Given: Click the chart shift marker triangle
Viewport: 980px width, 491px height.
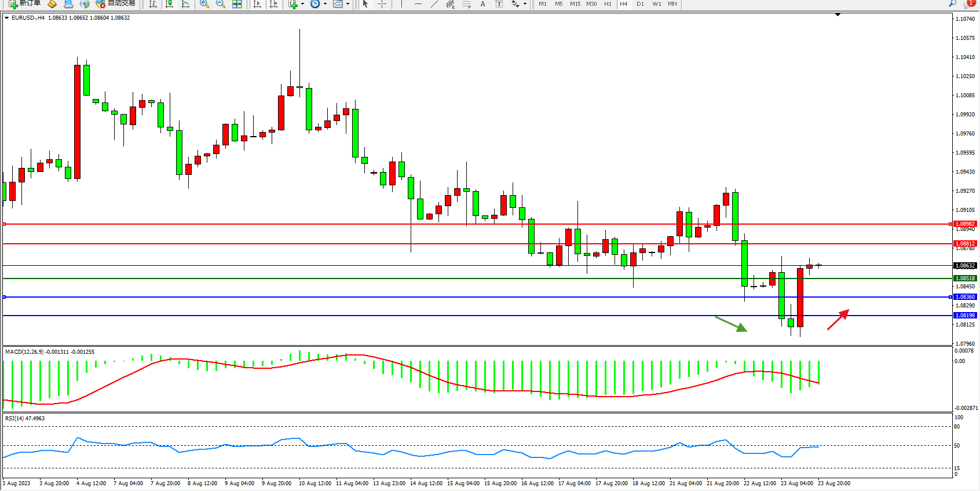Looking at the screenshot, I should pyautogui.click(x=838, y=14).
